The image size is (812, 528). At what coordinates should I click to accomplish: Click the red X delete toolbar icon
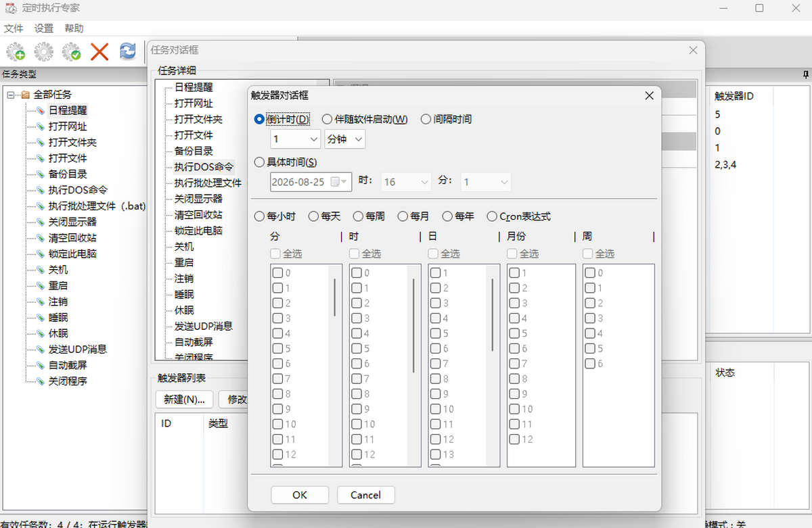coord(99,51)
